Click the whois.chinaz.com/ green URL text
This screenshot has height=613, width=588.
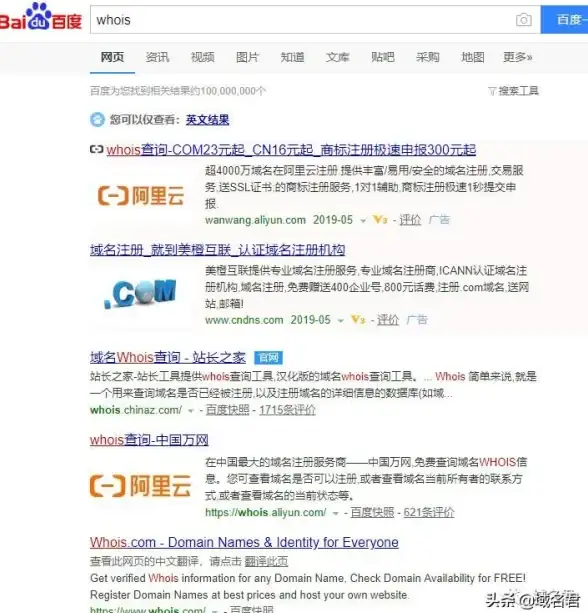coord(136,410)
